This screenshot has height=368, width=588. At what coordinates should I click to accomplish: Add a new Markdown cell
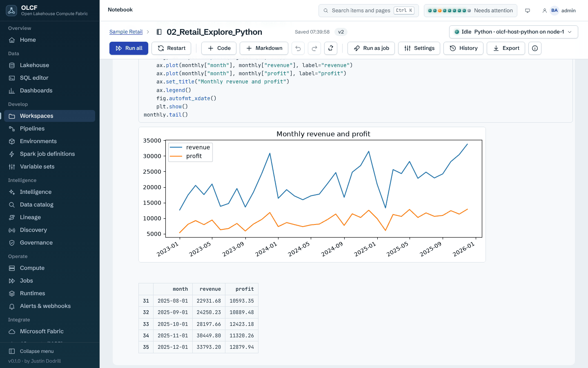(x=264, y=48)
